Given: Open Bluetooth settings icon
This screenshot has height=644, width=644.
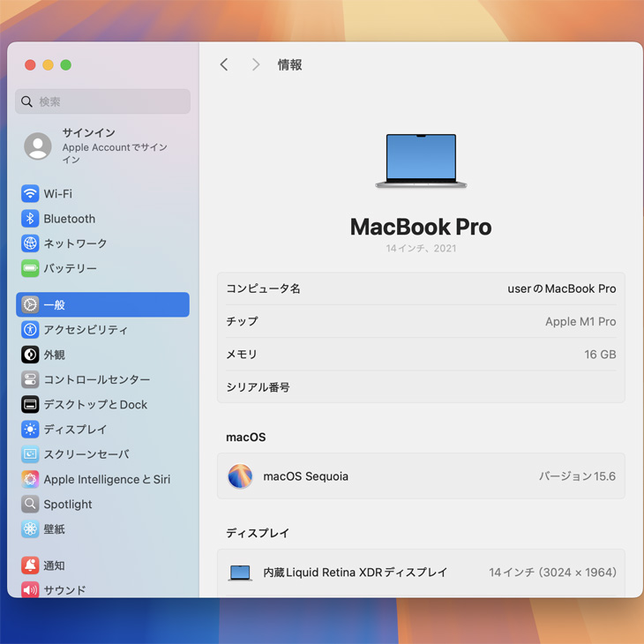Looking at the screenshot, I should [x=30, y=219].
